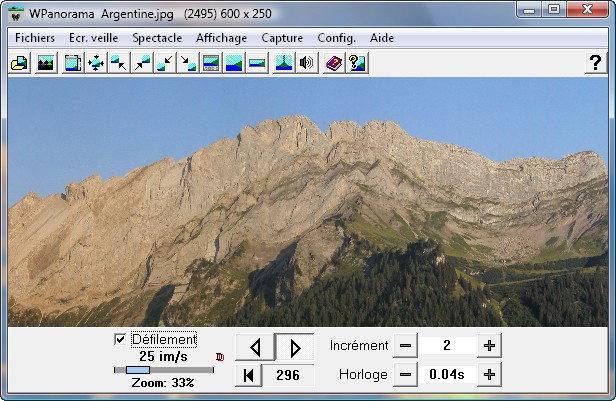This screenshot has width=616, height=401.
Task: Open the Fichiers menu
Action: click(35, 38)
